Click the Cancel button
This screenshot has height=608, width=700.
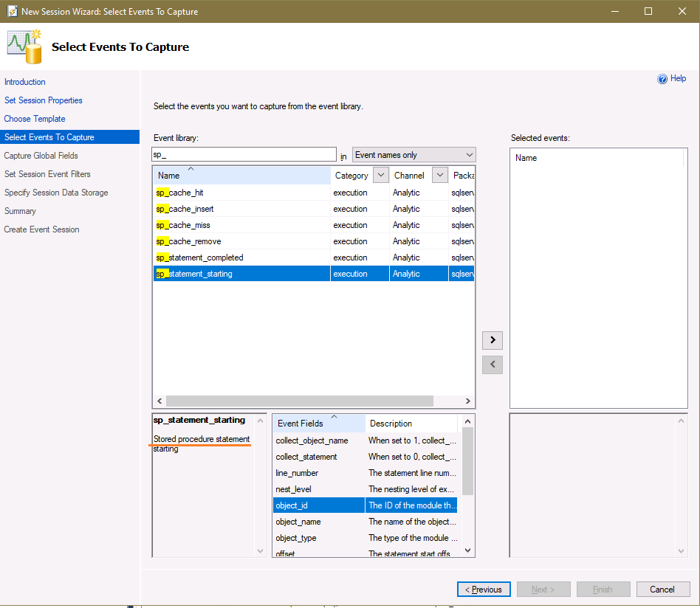(662, 590)
